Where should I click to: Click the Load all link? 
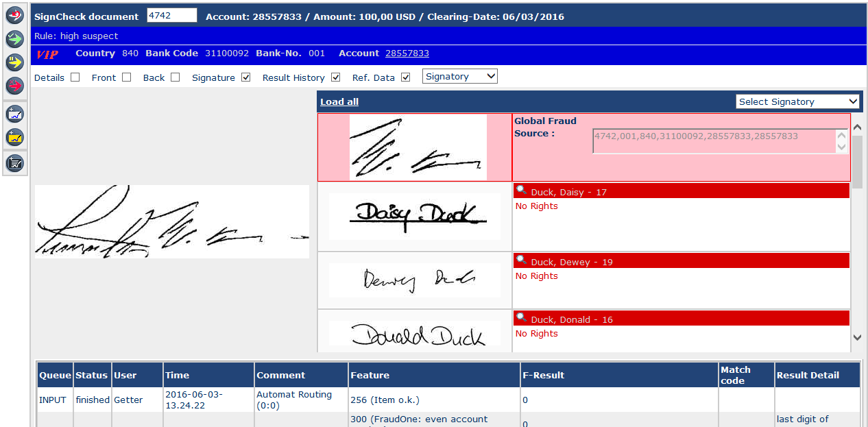[339, 102]
